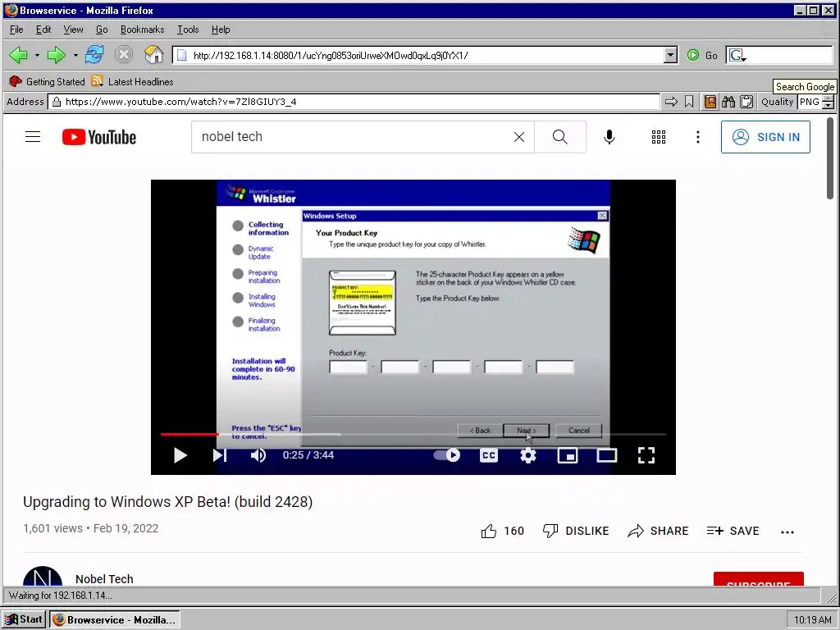Image resolution: width=840 pixels, height=630 pixels.
Task: Click the Firefox search bar input
Action: [x=789, y=55]
